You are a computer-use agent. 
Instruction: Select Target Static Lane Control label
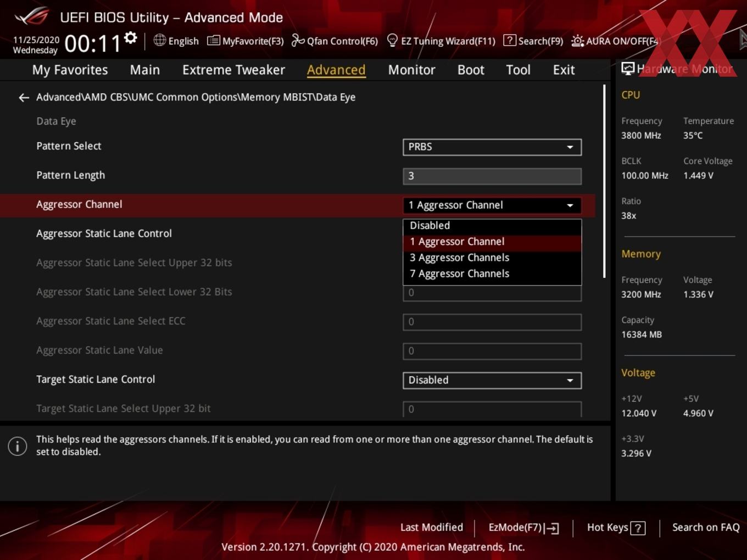96,379
